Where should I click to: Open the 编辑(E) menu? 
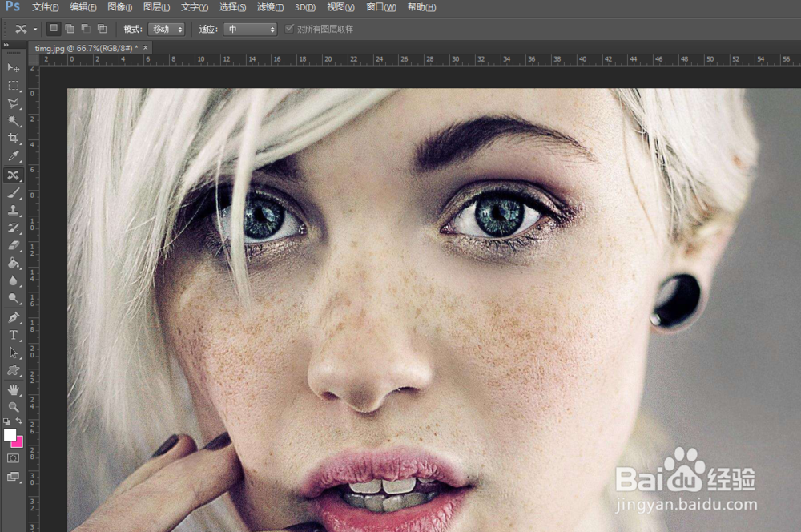click(x=83, y=7)
